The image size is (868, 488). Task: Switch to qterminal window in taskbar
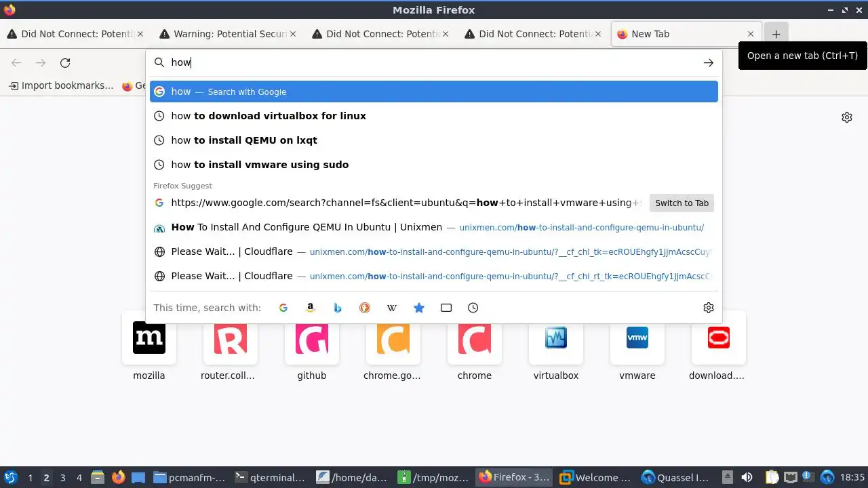pyautogui.click(x=271, y=477)
